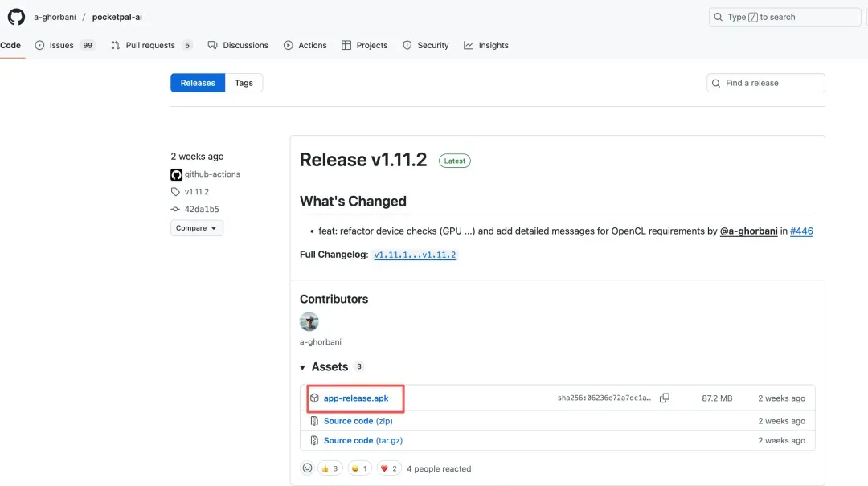This screenshot has height=486, width=868.
Task: Click the a-ghorbani contributor avatar
Action: [309, 322]
